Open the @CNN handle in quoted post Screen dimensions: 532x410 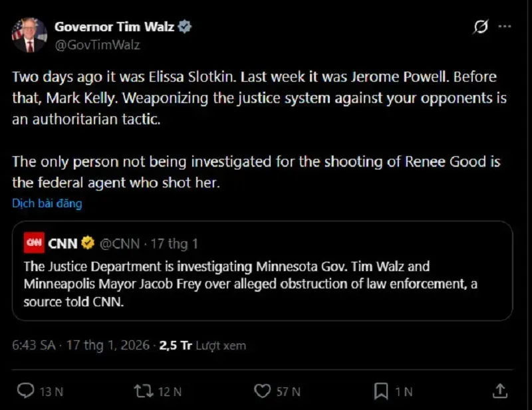(x=120, y=244)
